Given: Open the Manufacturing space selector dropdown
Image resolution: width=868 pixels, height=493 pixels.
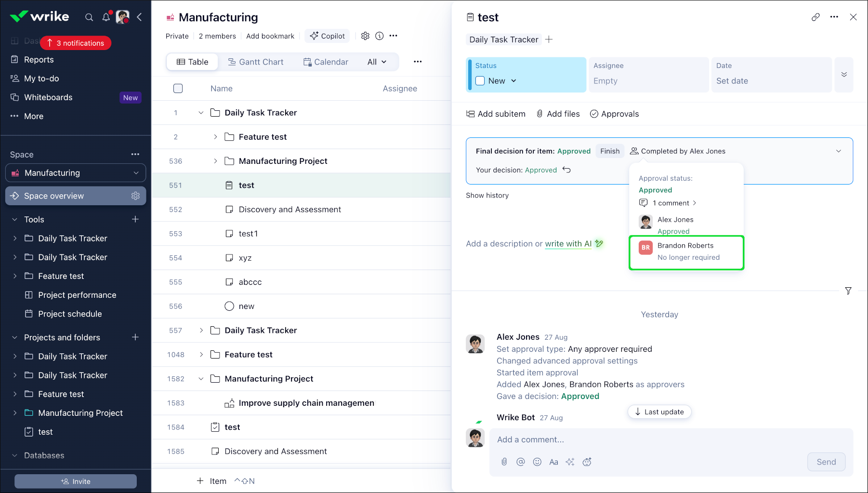Looking at the screenshot, I should 76,173.
